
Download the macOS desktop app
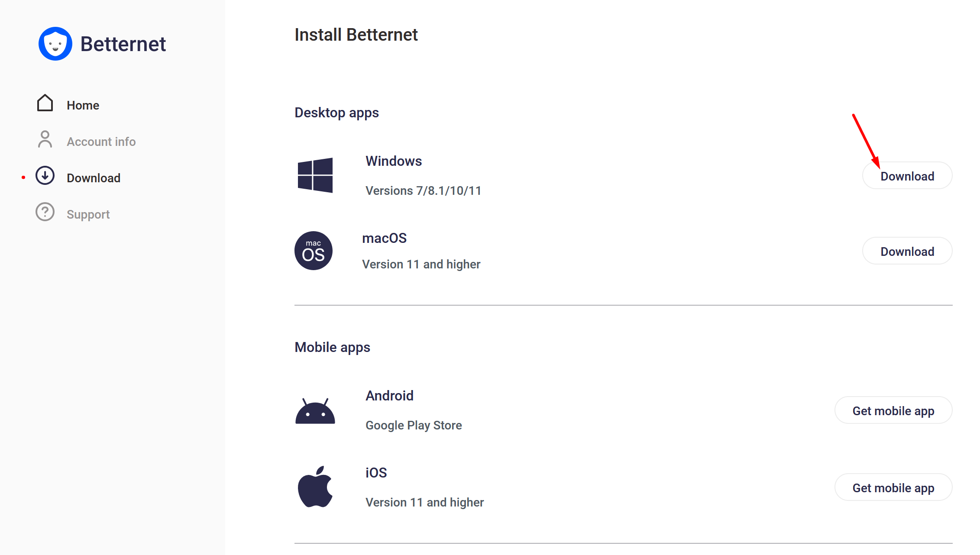click(907, 251)
